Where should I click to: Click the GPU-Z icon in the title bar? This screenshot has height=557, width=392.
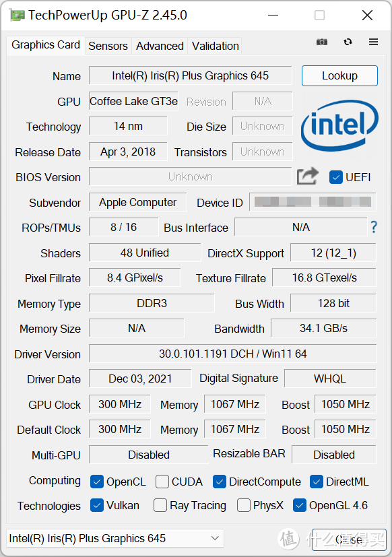pyautogui.click(x=17, y=15)
